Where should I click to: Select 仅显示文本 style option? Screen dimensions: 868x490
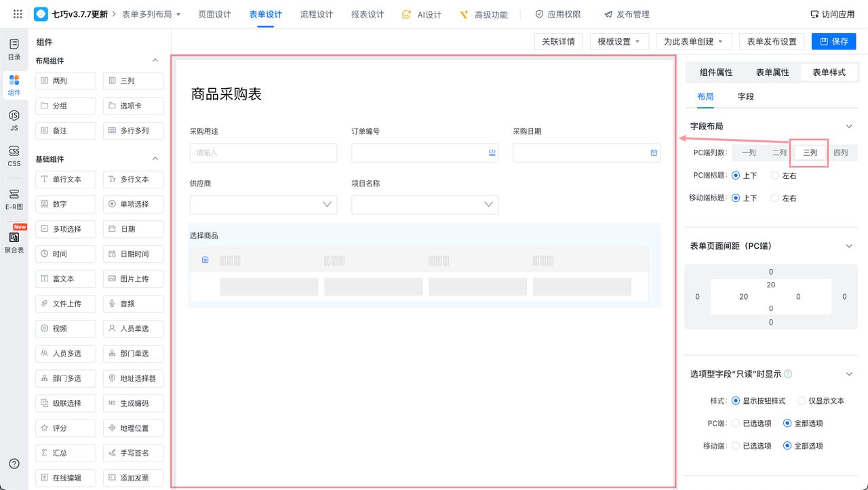point(802,401)
